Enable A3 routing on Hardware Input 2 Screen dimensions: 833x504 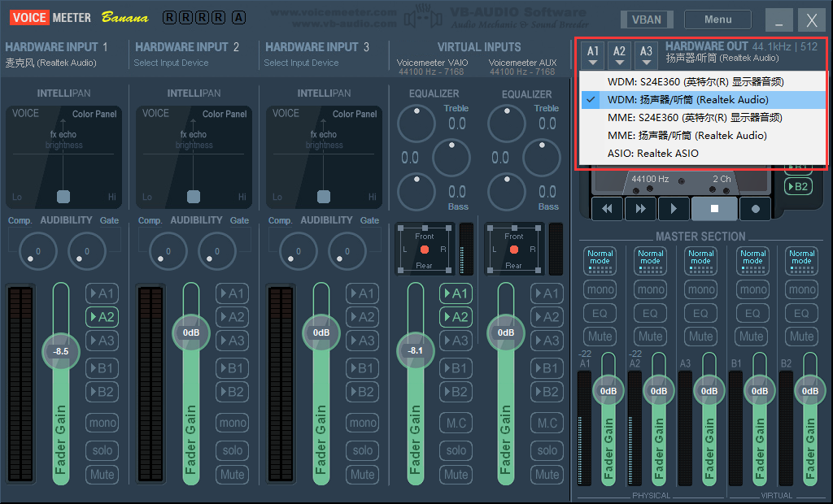coord(232,341)
